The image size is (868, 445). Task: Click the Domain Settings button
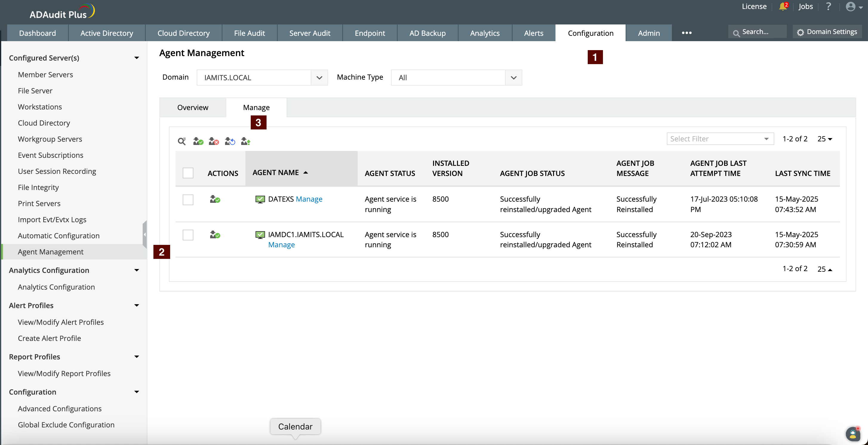(827, 32)
